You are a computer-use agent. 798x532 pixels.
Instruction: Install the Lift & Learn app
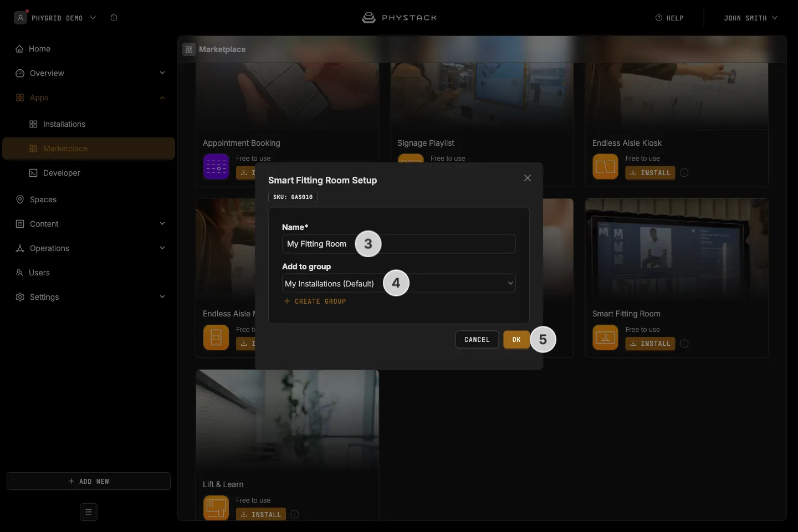(261, 514)
